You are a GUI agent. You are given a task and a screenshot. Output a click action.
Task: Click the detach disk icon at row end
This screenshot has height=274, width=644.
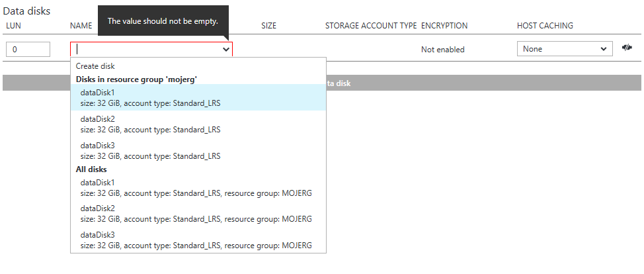click(627, 48)
